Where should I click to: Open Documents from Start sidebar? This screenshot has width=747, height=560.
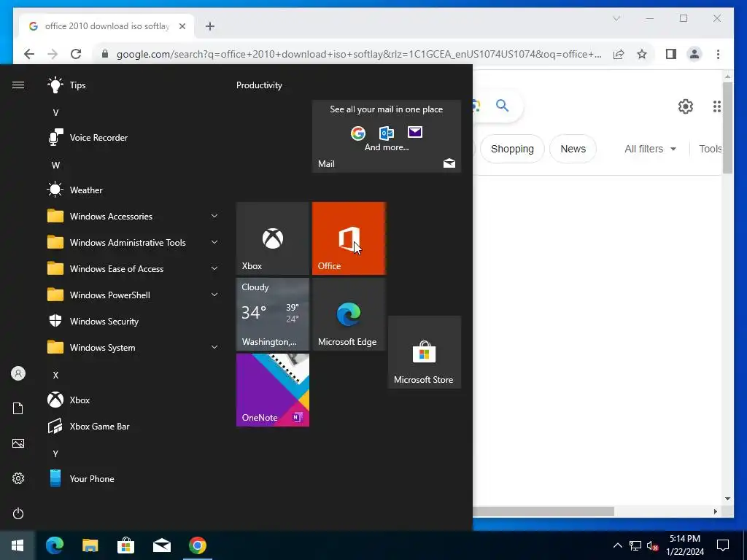click(x=18, y=408)
